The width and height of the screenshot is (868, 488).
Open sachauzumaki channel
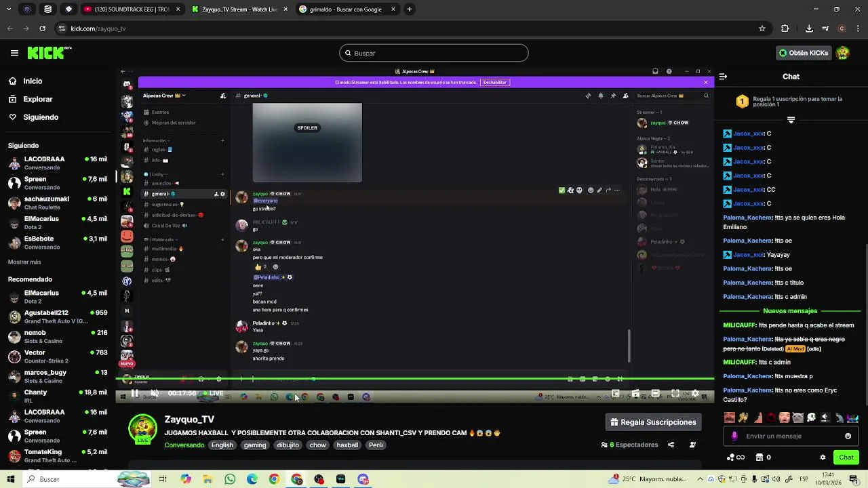tap(58, 203)
